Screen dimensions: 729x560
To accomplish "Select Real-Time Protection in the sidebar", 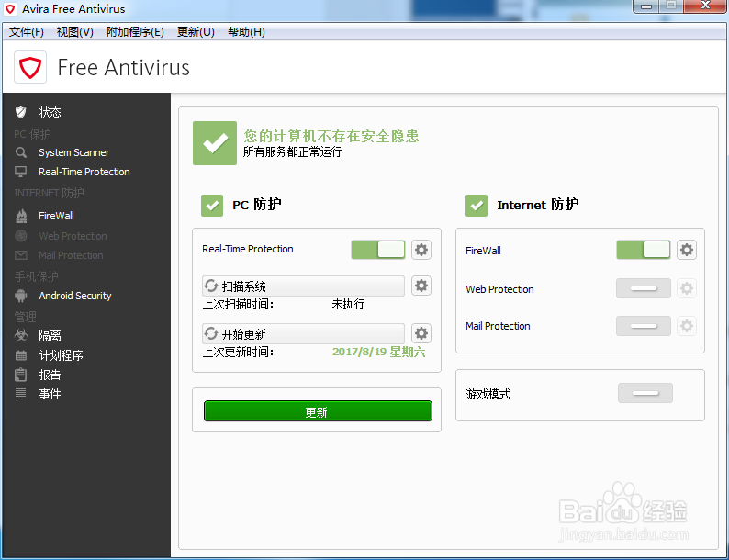I will click(x=84, y=172).
